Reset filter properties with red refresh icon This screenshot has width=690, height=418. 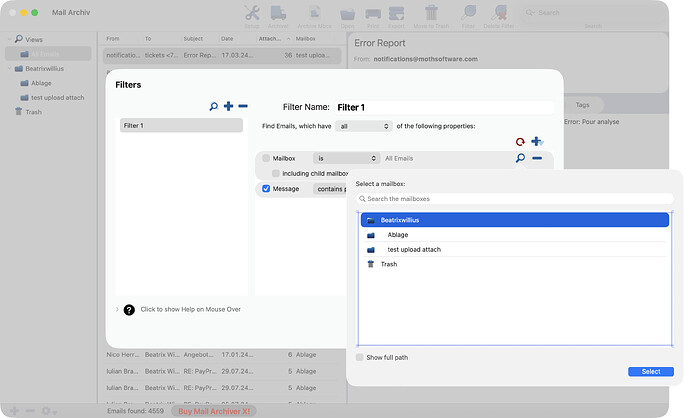click(x=520, y=142)
